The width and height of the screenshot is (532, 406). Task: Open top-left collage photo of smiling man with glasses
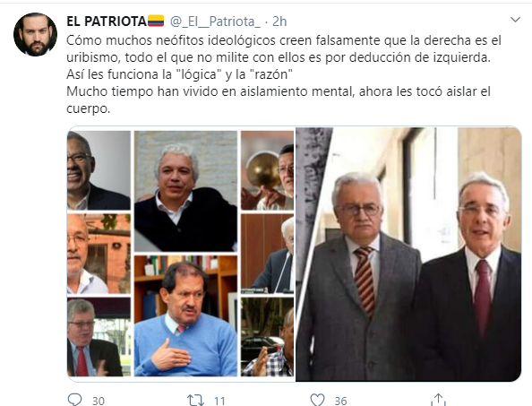(x=99, y=170)
